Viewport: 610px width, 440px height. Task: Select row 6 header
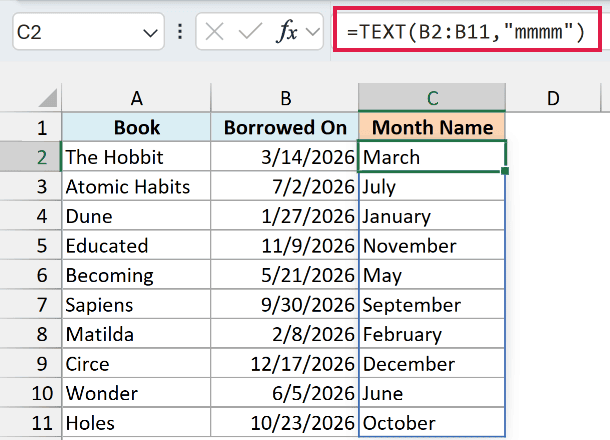pyautogui.click(x=31, y=275)
